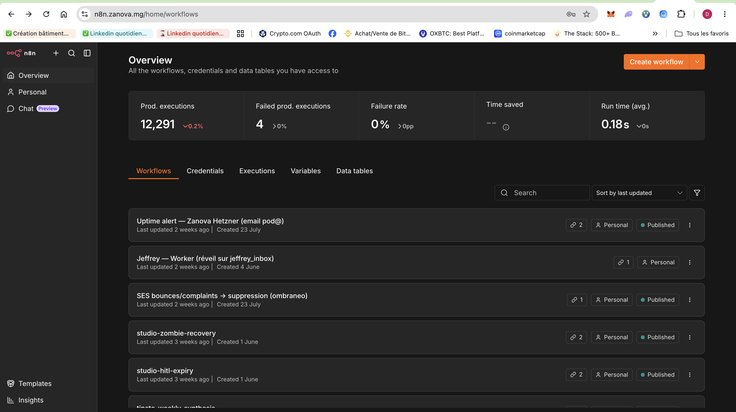Click Published status on studio-zombie-recovery row
Viewport: 736px width, 412px height.
pos(658,337)
